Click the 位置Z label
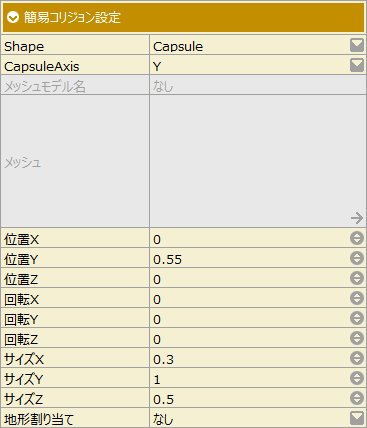367x428 pixels. 21,279
